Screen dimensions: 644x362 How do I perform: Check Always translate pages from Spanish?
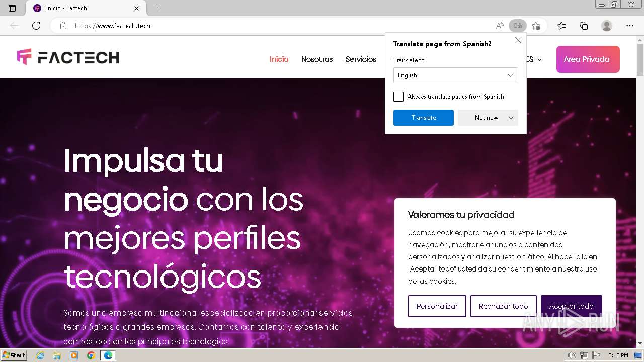(398, 97)
